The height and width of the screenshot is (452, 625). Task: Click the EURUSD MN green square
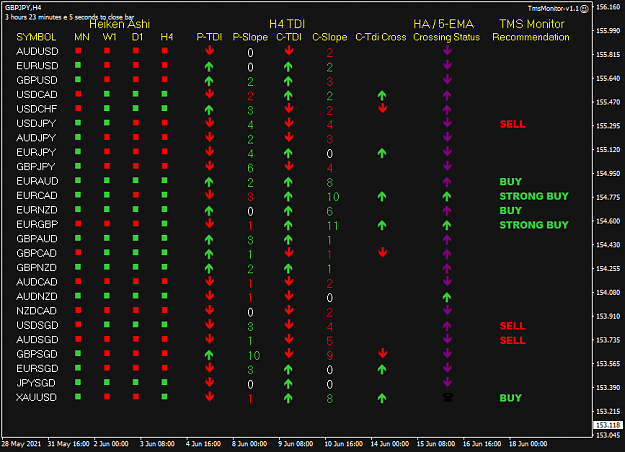click(x=78, y=65)
